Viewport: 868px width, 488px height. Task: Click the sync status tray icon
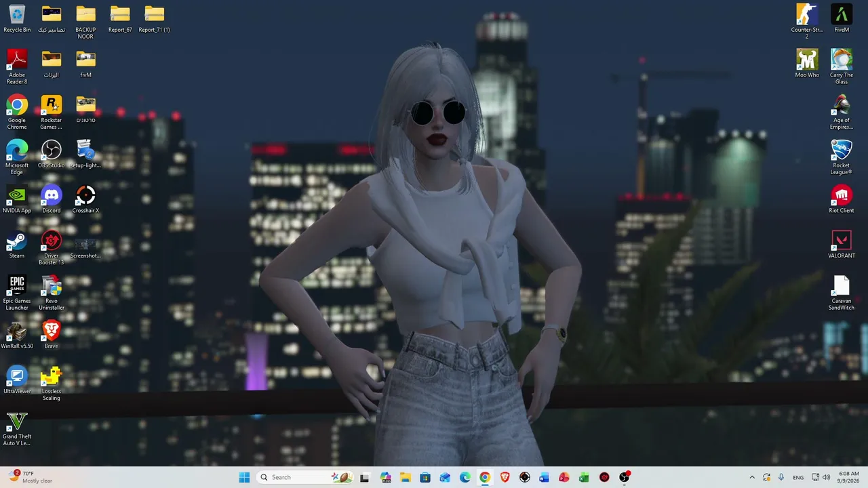click(x=766, y=477)
